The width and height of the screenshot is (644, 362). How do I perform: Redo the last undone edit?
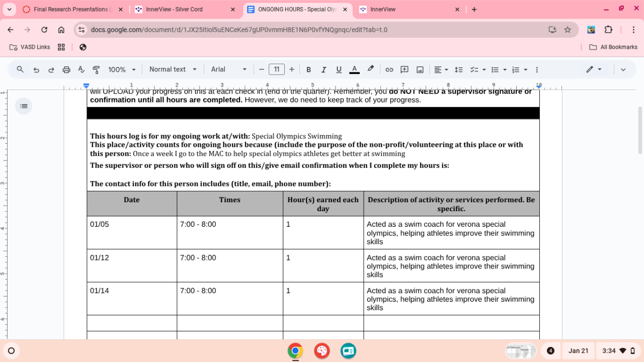coord(51,69)
